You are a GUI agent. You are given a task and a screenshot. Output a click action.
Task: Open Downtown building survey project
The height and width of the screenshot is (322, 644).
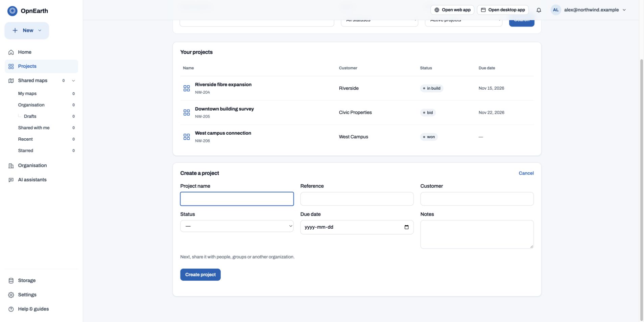(x=224, y=109)
